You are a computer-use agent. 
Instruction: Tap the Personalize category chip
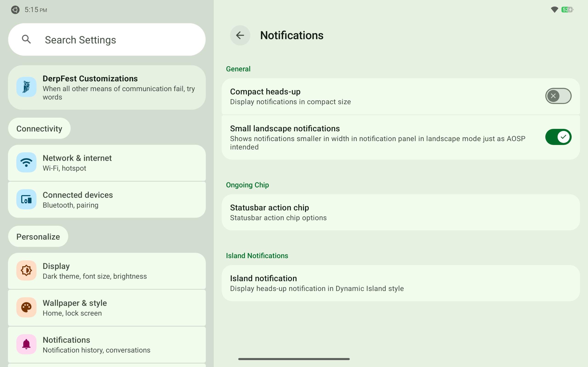38,236
